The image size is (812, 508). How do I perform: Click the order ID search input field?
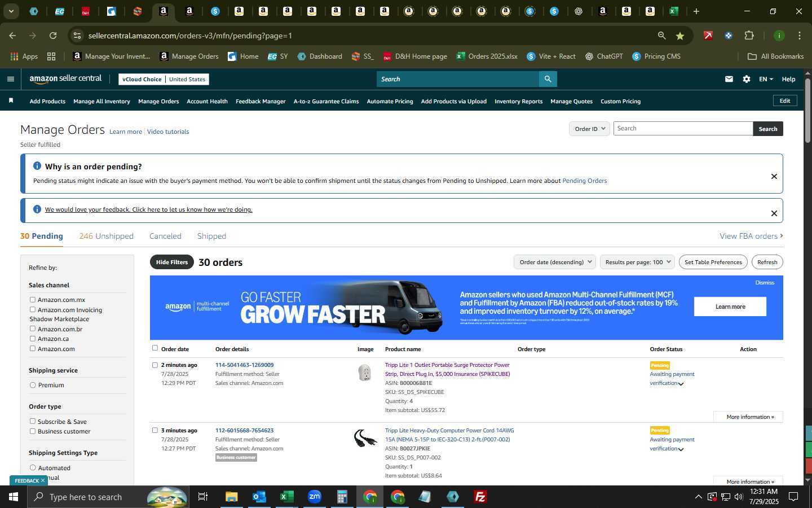tap(683, 129)
